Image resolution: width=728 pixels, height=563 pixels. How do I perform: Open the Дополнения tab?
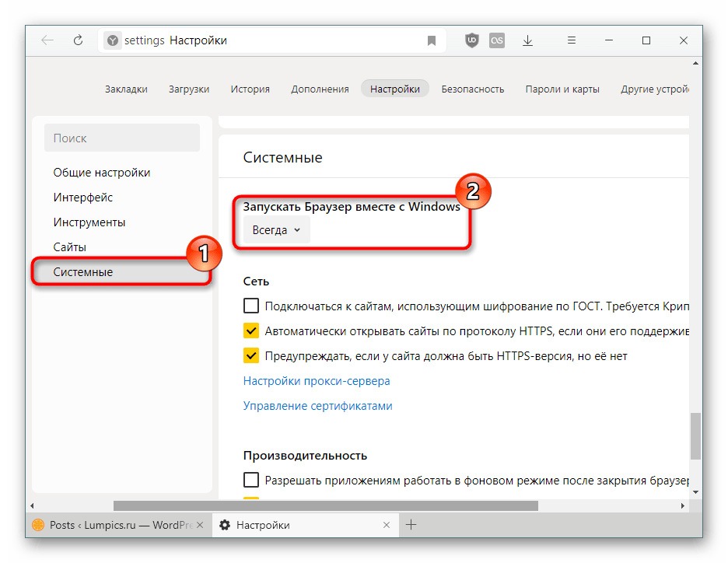pos(320,89)
